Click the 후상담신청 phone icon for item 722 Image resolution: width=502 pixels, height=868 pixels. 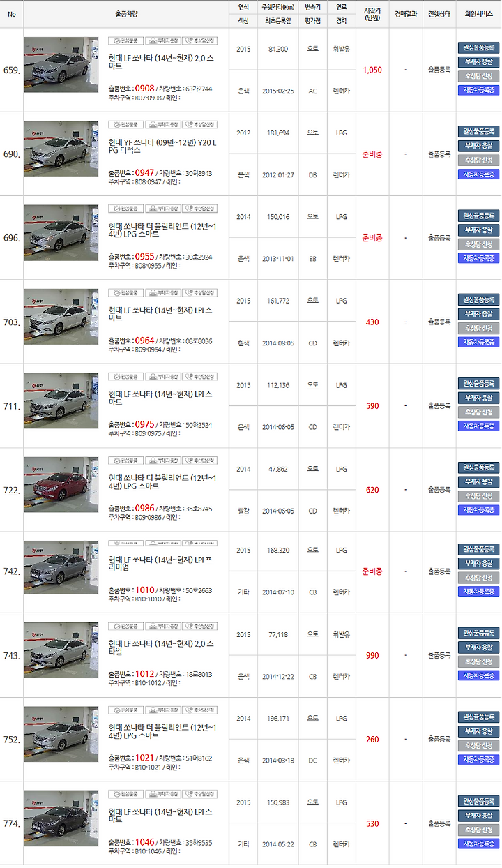click(x=200, y=461)
